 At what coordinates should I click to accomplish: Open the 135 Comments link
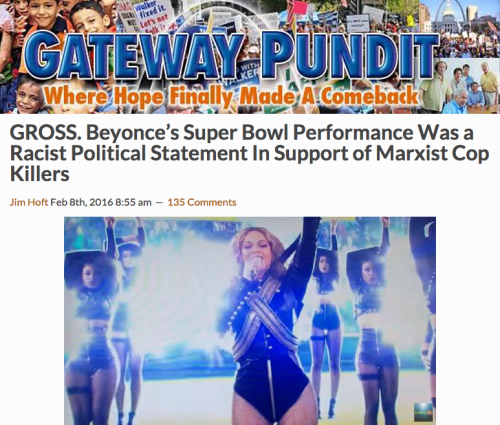202,202
